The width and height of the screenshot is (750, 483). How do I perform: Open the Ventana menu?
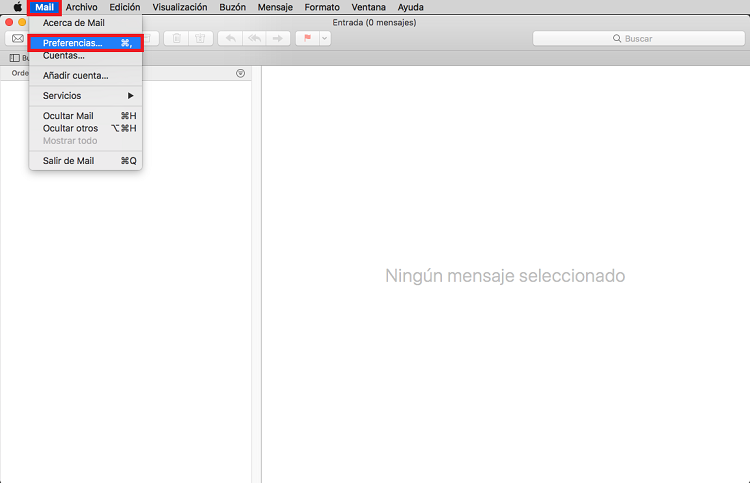368,7
